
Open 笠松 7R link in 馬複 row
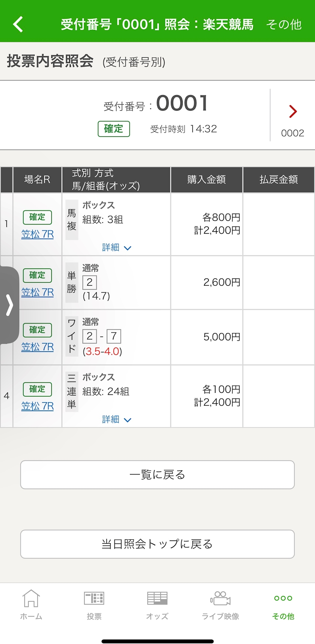(x=37, y=234)
